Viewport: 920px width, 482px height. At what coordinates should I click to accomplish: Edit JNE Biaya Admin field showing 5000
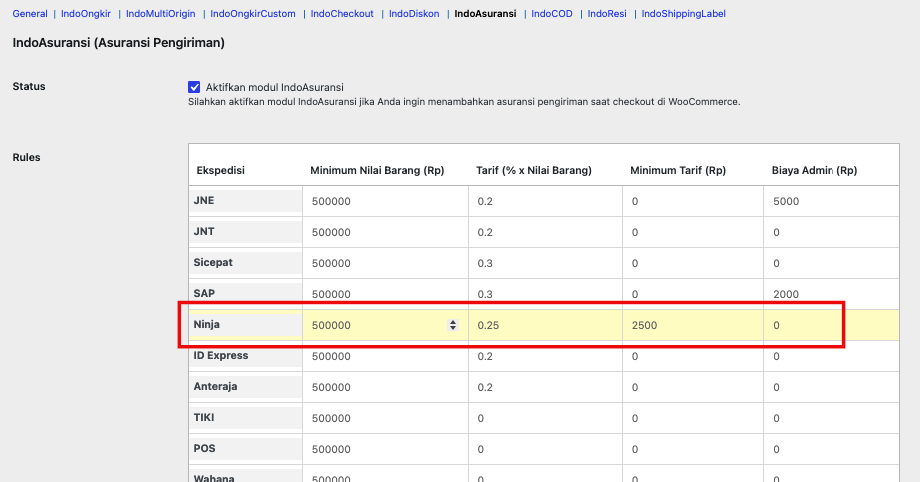coord(831,201)
